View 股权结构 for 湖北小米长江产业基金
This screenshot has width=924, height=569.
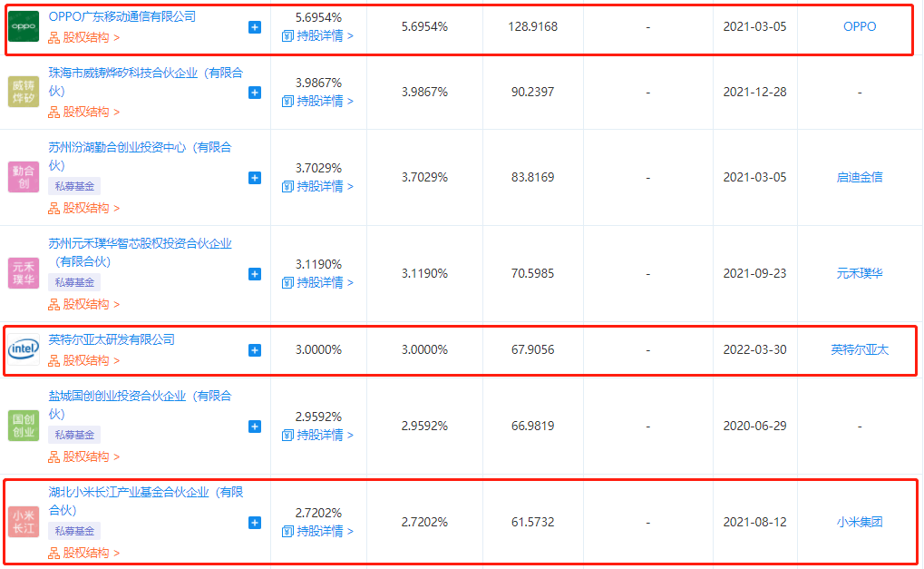click(84, 553)
